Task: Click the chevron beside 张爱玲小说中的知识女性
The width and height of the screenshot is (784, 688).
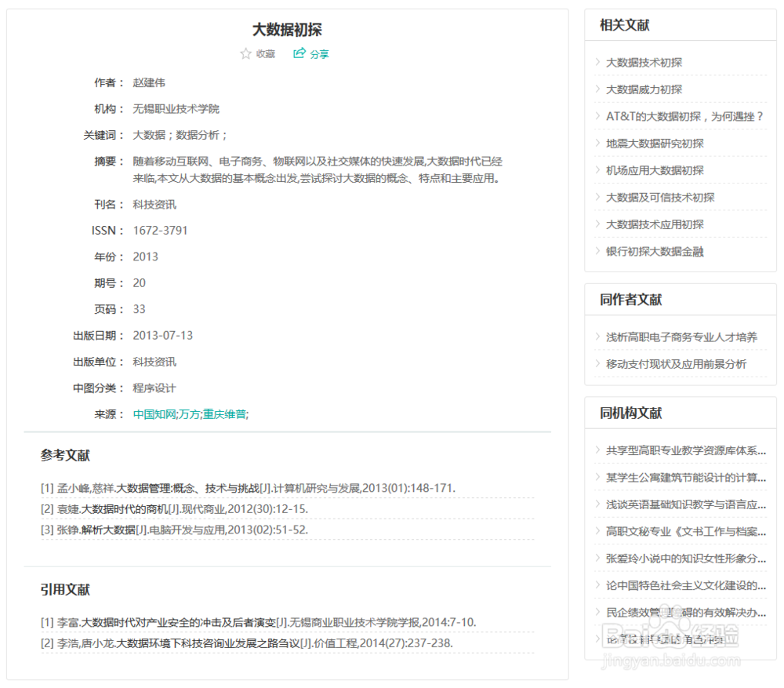Action: point(597,559)
